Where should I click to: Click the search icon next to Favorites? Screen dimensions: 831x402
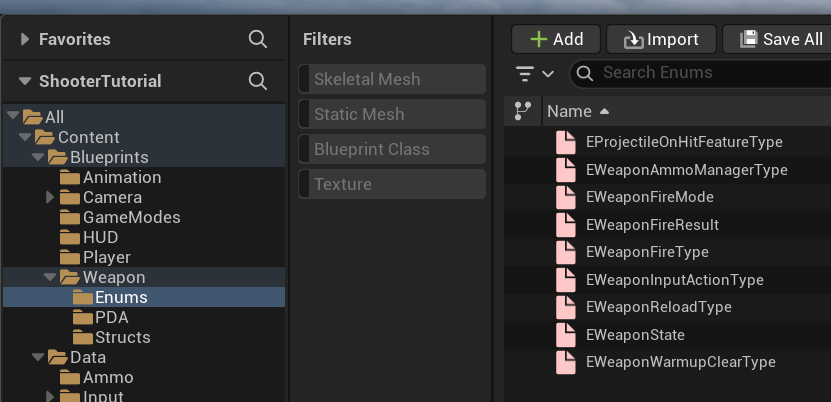point(258,40)
